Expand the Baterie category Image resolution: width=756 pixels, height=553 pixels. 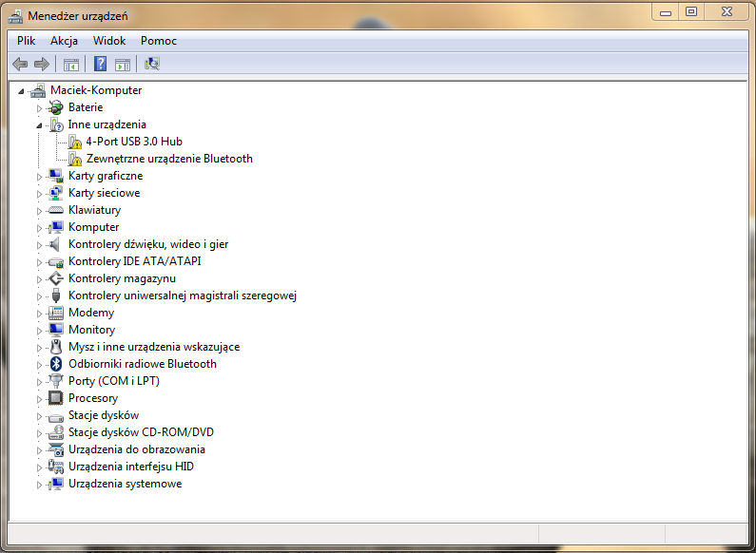pyautogui.click(x=39, y=108)
